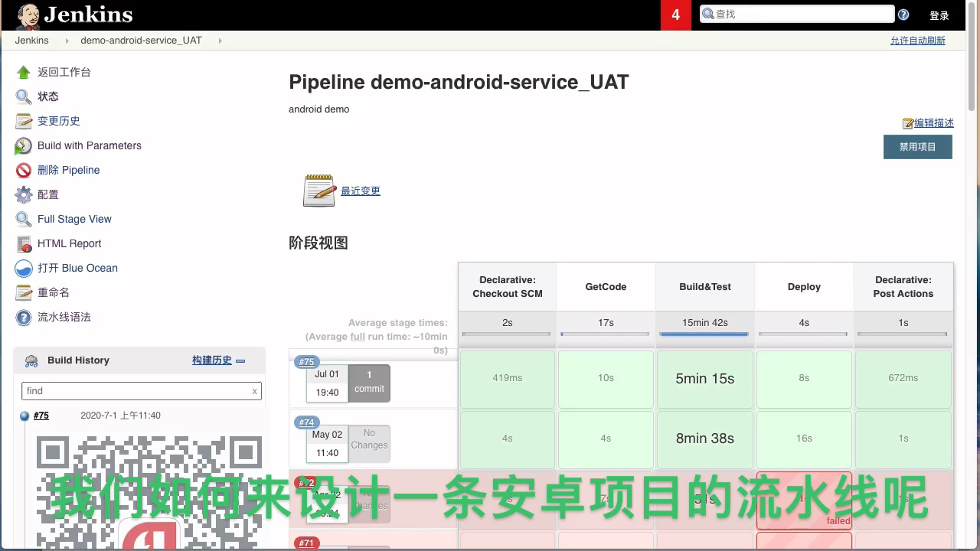The height and width of the screenshot is (551, 980).
Task: Click the 配置 gear icon
Action: coord(24,194)
